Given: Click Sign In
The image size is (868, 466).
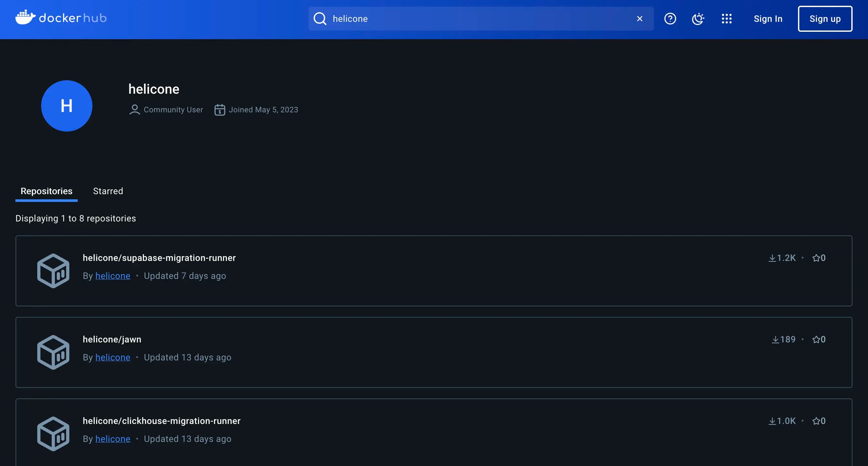Looking at the screenshot, I should tap(768, 19).
